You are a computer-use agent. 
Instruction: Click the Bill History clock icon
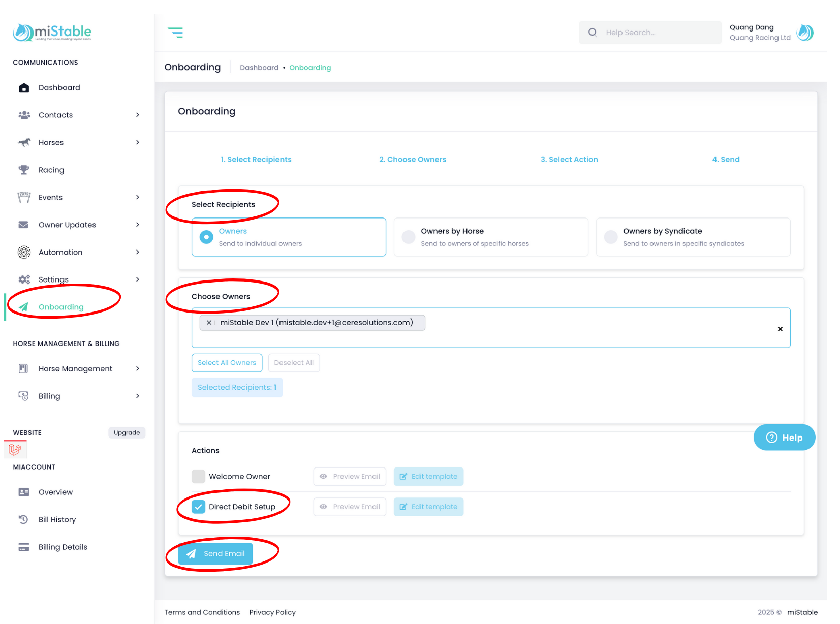point(24,519)
